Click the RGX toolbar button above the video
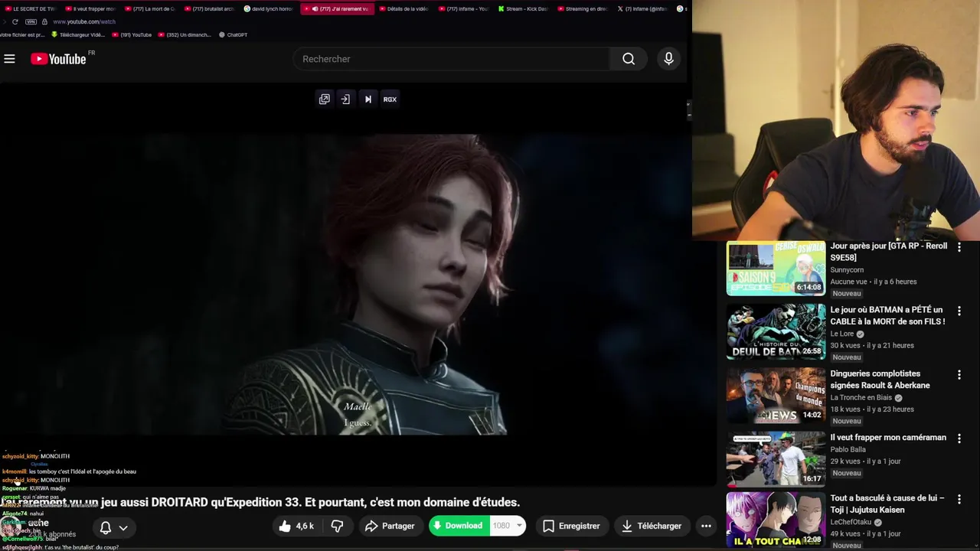The width and height of the screenshot is (980, 551). click(390, 99)
